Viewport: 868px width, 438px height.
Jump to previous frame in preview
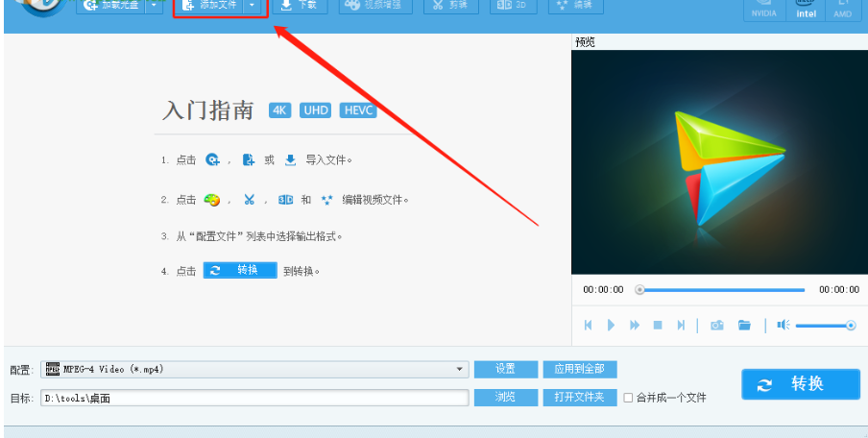click(589, 325)
